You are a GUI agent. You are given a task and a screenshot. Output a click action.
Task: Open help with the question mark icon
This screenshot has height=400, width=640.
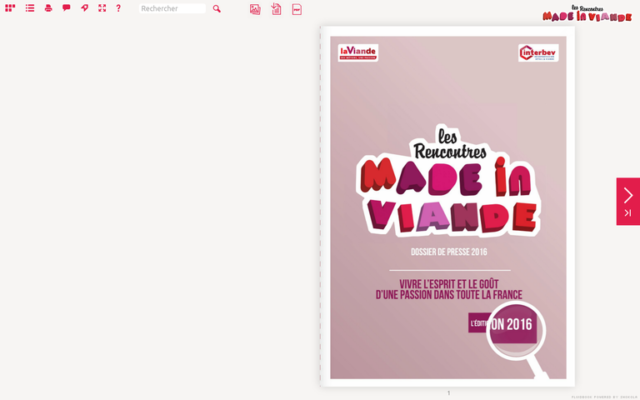[x=118, y=8]
